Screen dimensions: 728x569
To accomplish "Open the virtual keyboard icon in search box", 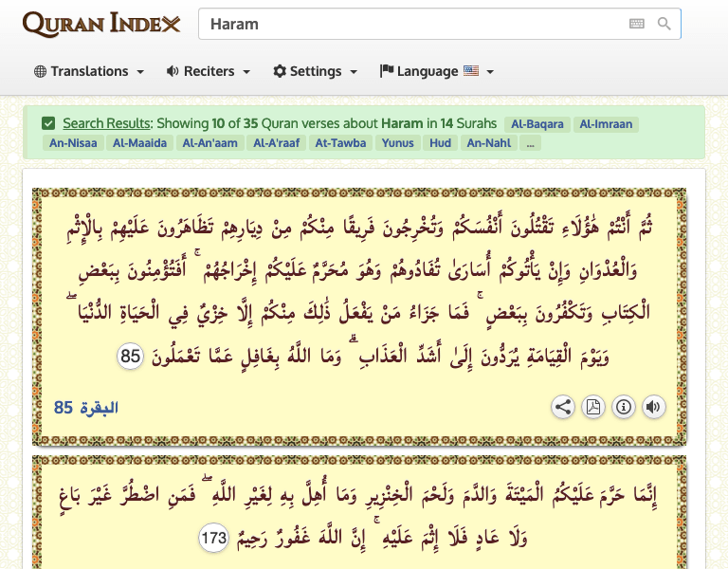I will click(x=637, y=24).
